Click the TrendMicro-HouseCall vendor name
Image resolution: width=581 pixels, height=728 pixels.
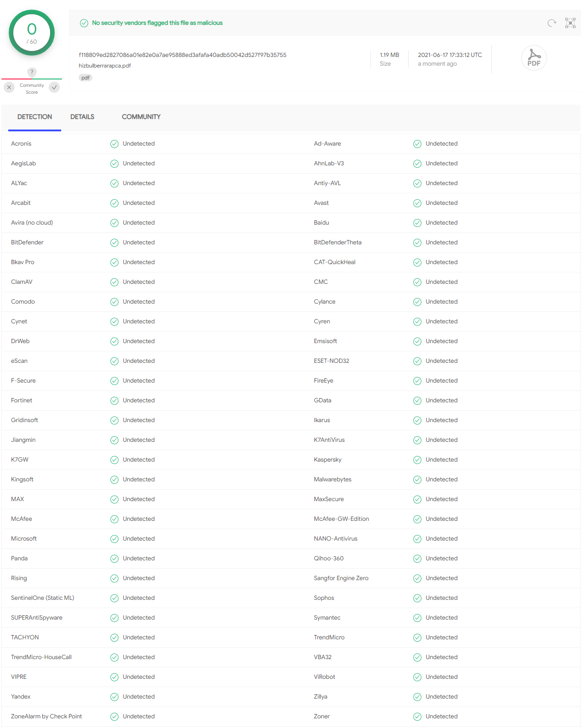pyautogui.click(x=41, y=657)
